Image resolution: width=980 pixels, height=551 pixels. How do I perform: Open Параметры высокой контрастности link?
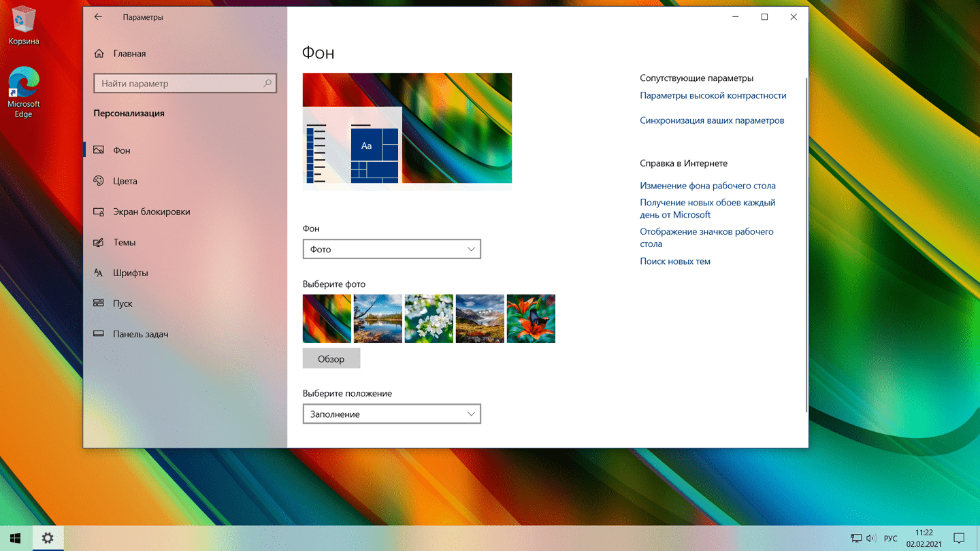(x=713, y=95)
